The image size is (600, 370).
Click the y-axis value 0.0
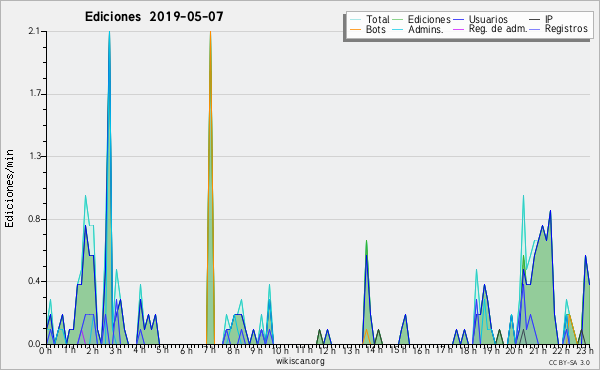[34, 344]
